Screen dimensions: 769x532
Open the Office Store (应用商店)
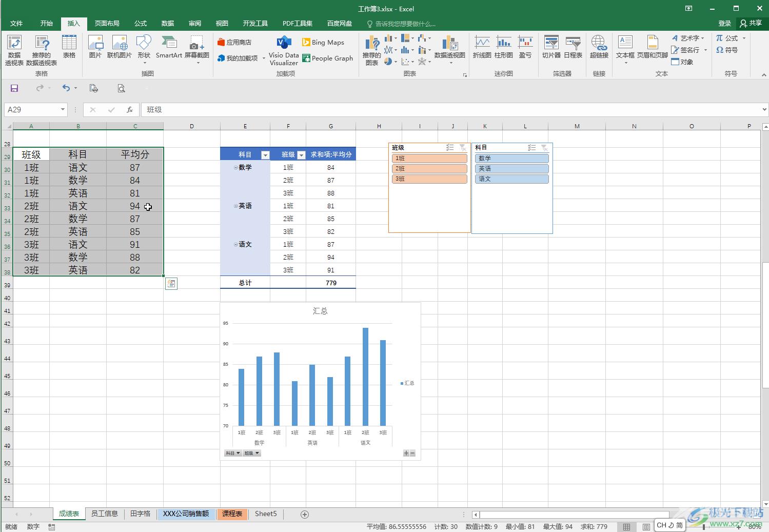click(234, 42)
